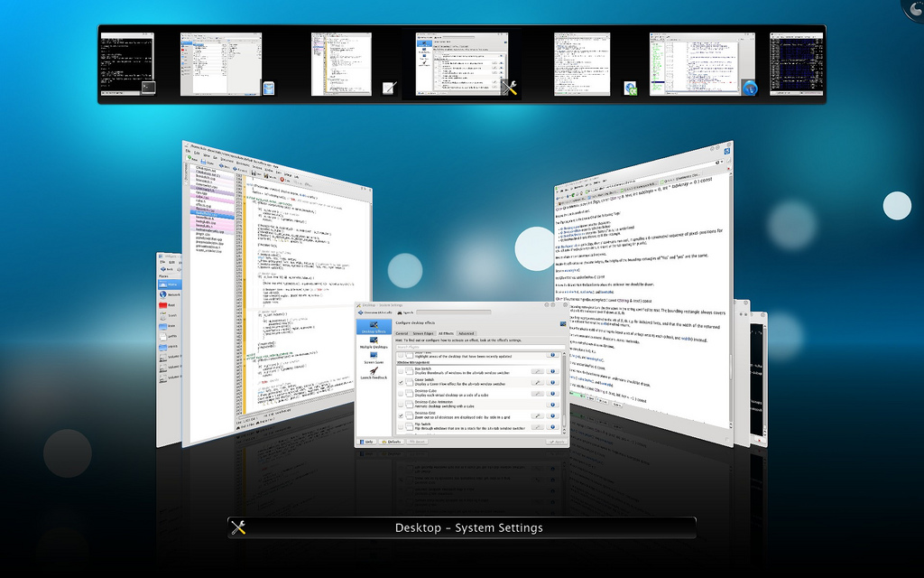Click the Search Plugins input field
The image size is (924, 578).
tap(478, 347)
